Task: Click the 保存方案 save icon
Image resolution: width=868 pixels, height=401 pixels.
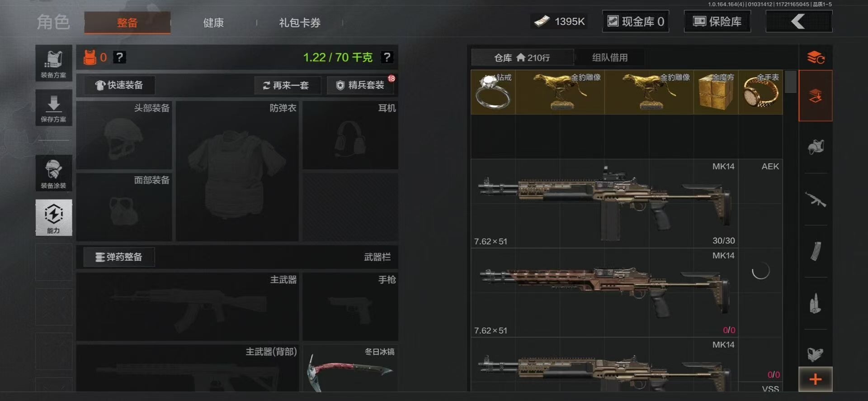Action: click(53, 108)
